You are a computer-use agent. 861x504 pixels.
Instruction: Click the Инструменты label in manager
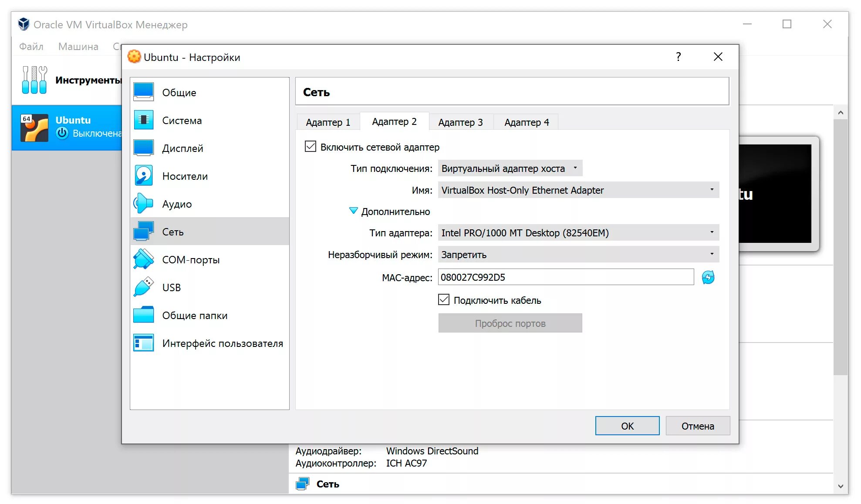88,80
